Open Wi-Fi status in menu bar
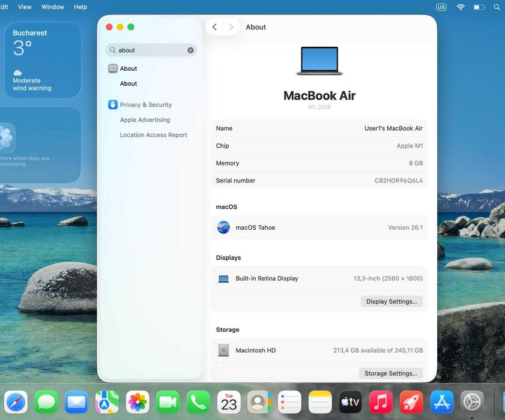This screenshot has height=420, width=505. point(461,7)
